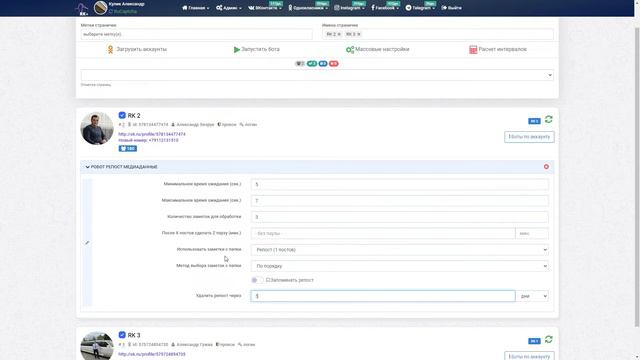This screenshot has width=640, height=360.
Task: Open the RK 3 ok.ru profile link
Action: tap(152, 354)
